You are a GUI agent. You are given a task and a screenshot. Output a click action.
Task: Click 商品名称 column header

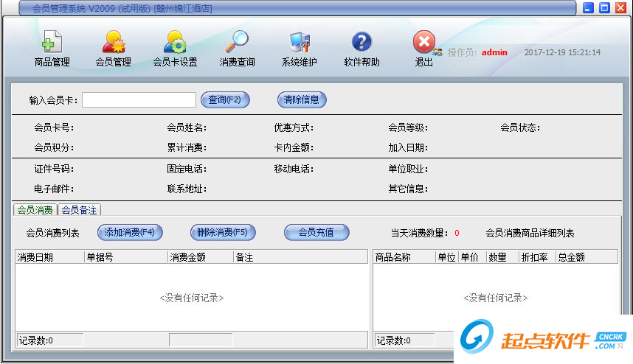[404, 257]
